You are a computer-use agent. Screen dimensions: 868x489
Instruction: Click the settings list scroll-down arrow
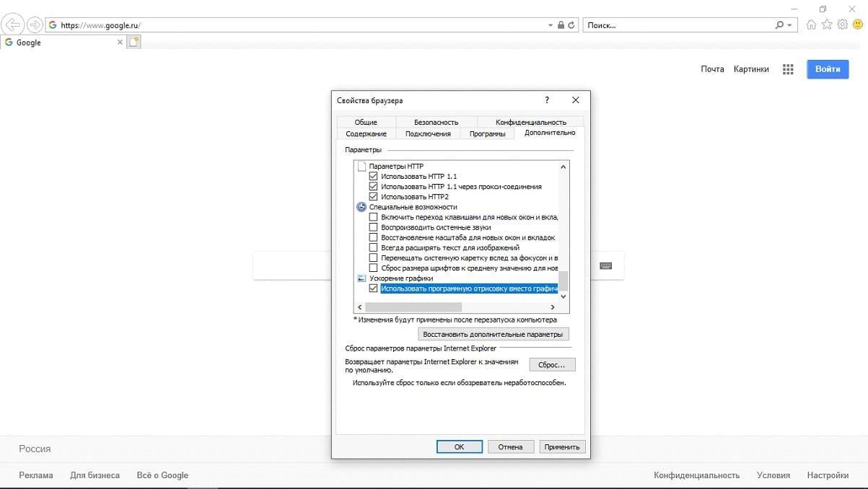(x=564, y=296)
